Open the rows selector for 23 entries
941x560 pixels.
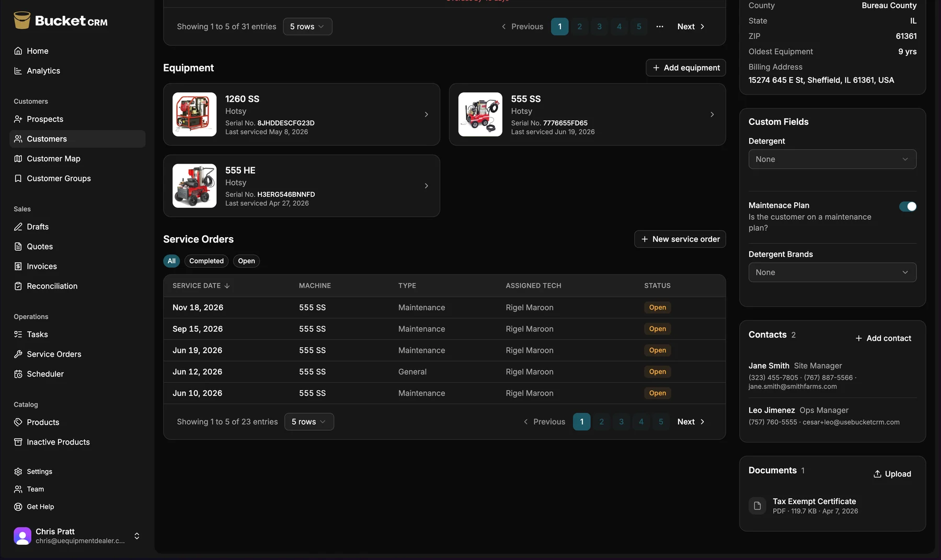pos(309,422)
